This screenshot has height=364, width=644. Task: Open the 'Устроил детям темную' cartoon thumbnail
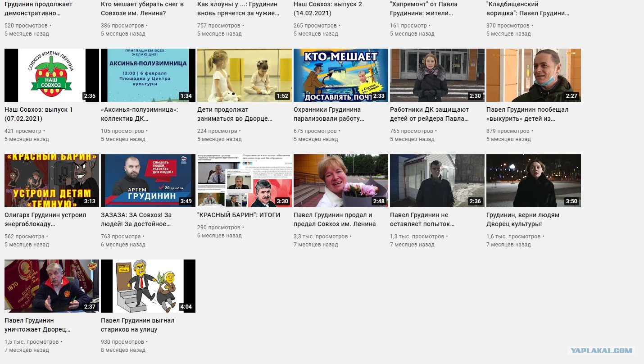(52, 181)
